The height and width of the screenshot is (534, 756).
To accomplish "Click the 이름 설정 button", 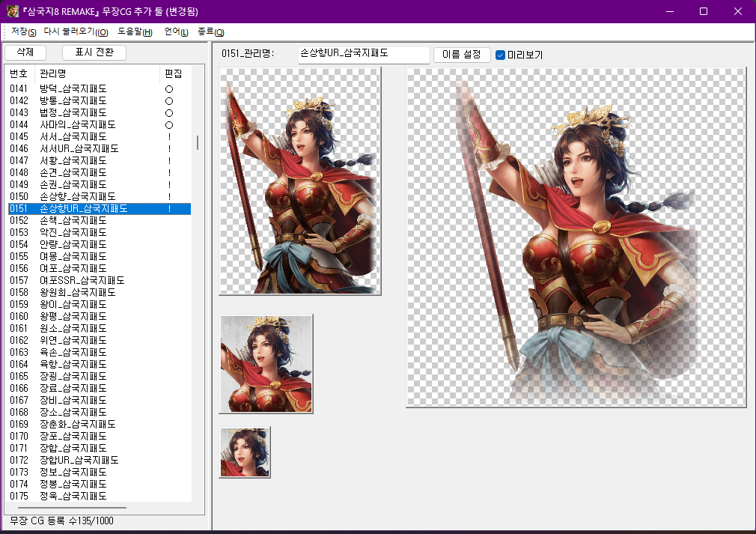I will tap(461, 55).
